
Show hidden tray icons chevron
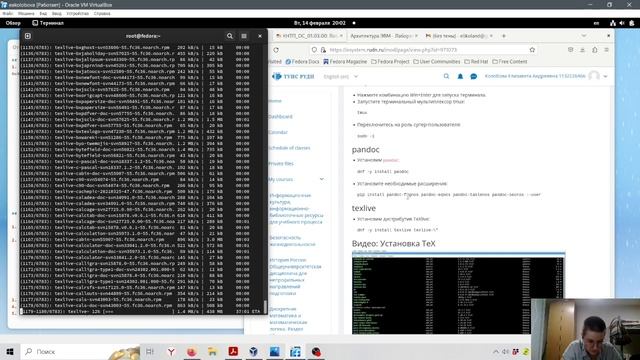click(496, 351)
